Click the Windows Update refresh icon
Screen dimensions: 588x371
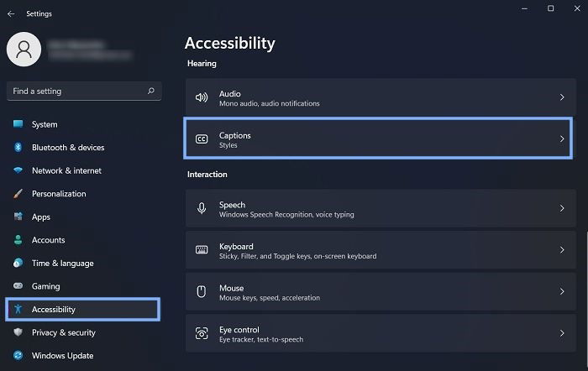point(18,355)
